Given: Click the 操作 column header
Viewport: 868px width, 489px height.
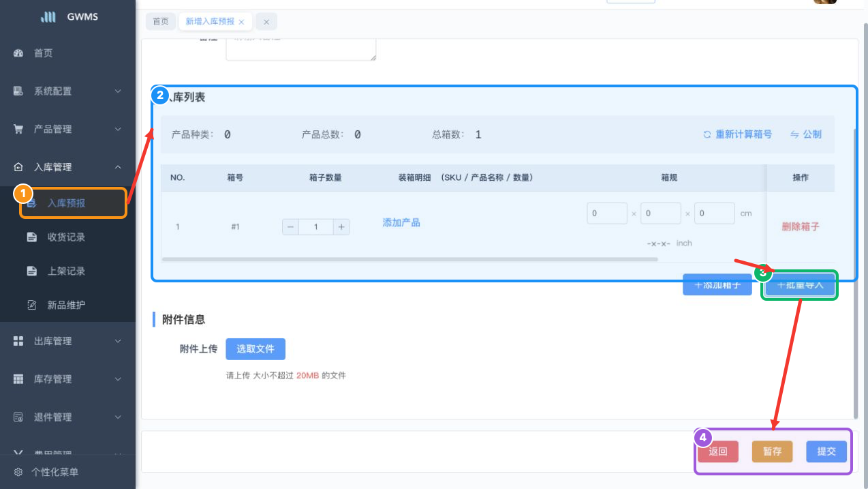Looking at the screenshot, I should [x=801, y=177].
